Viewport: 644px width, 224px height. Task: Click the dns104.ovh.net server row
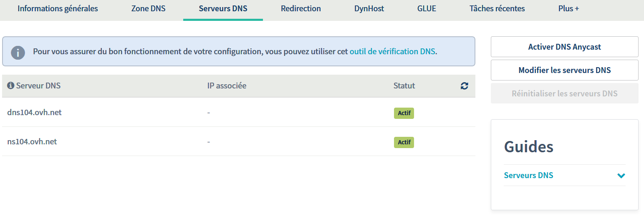point(34,112)
